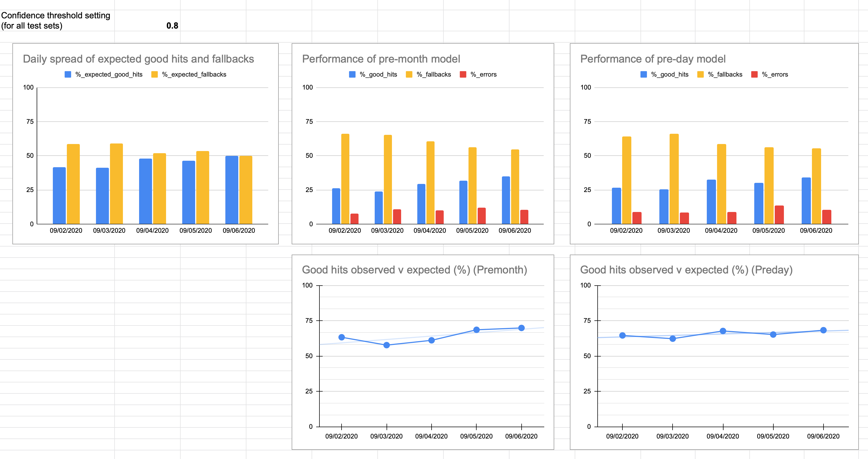This screenshot has width=868, height=459.
Task: Click the Performance of pre-month model title
Action: coord(381,59)
